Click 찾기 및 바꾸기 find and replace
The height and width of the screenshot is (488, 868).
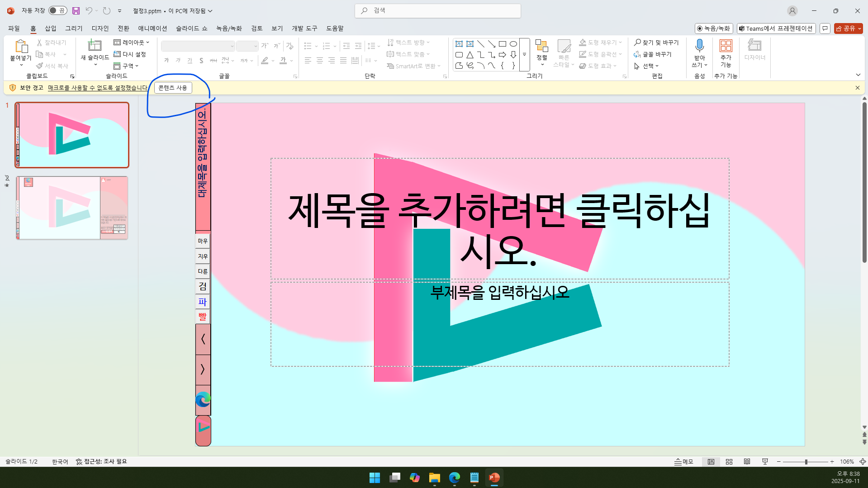656,43
